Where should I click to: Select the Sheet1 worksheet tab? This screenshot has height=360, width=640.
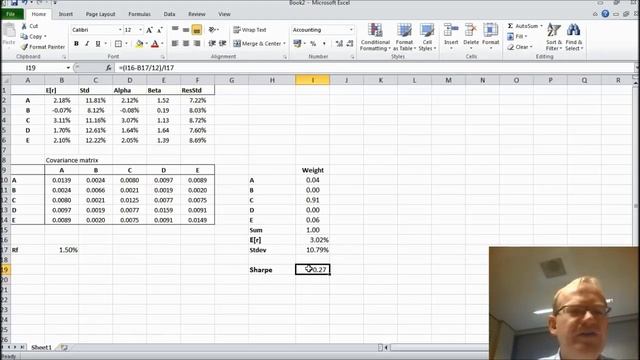pos(42,347)
